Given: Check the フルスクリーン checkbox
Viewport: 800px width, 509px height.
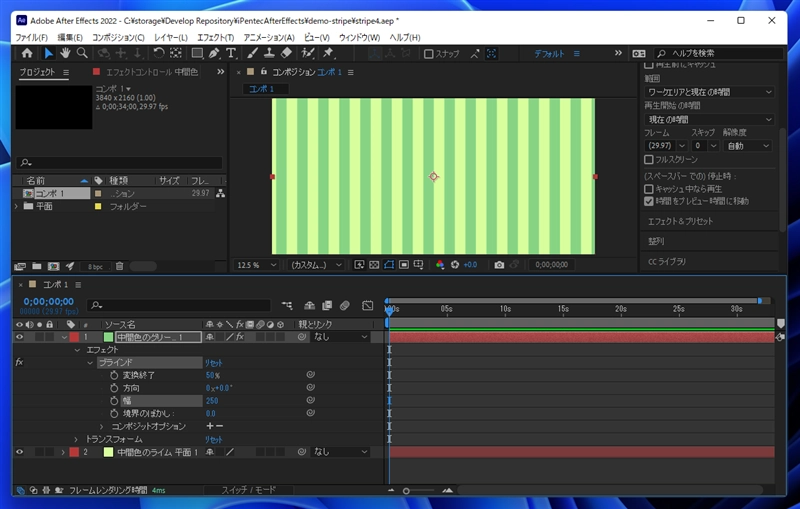Looking at the screenshot, I should tap(649, 159).
